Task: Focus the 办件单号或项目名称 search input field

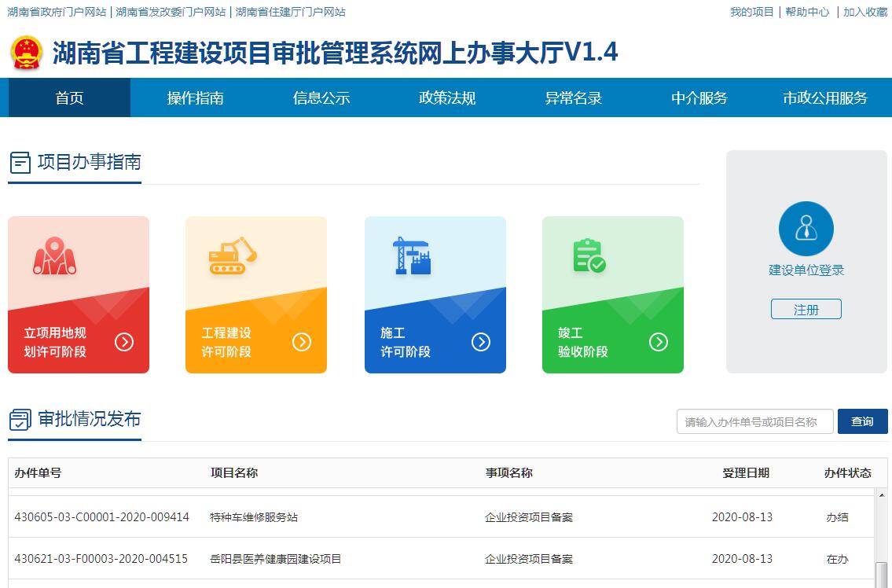Action: (x=754, y=422)
